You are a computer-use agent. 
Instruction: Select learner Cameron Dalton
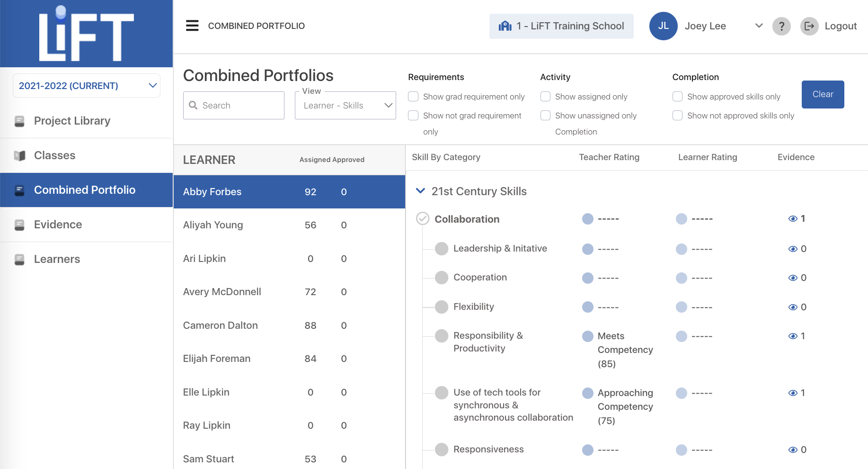tap(289, 325)
